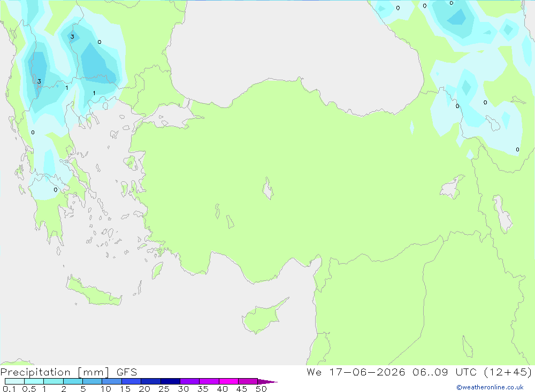Click the 45–50 mm dark magenta legend swatch
Viewport: 535px width, 392px height.
248,381
